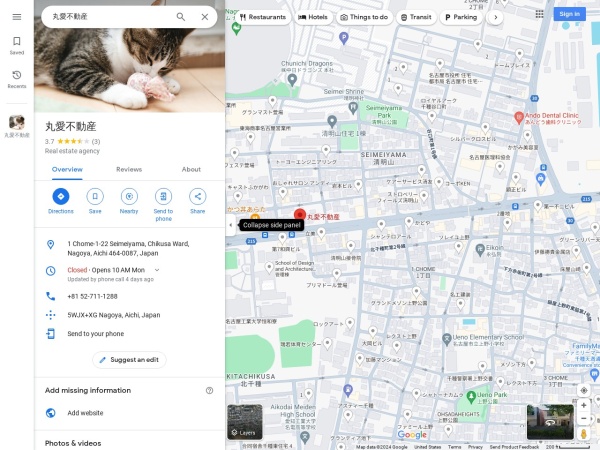Click the Terms footer link

pos(454,447)
